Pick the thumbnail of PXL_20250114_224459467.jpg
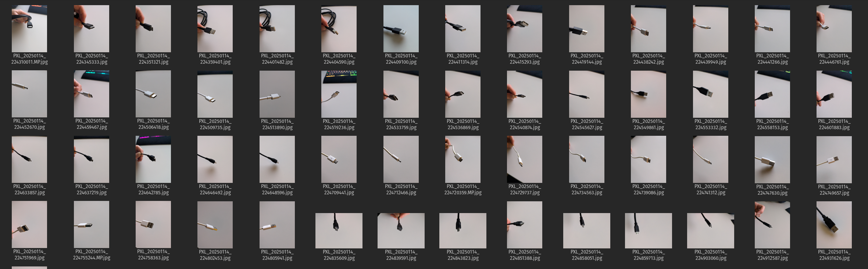The height and width of the screenshot is (269, 868). coord(92,94)
